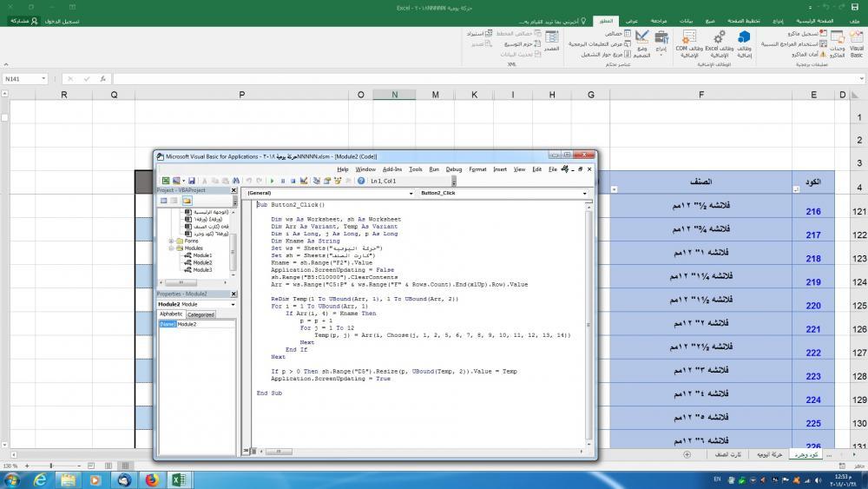Click Use Relative References in ribbon
The width and height of the screenshot is (868, 489).
(794, 43)
